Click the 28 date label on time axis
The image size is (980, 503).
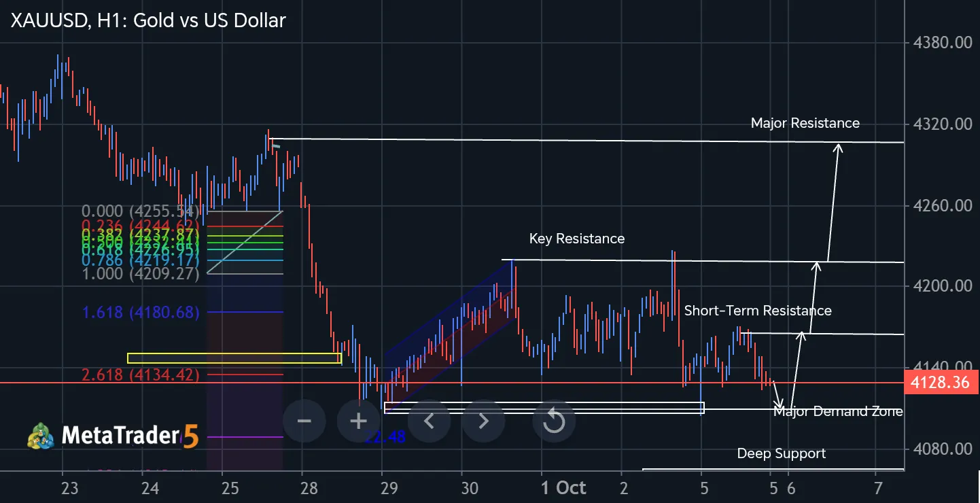309,488
